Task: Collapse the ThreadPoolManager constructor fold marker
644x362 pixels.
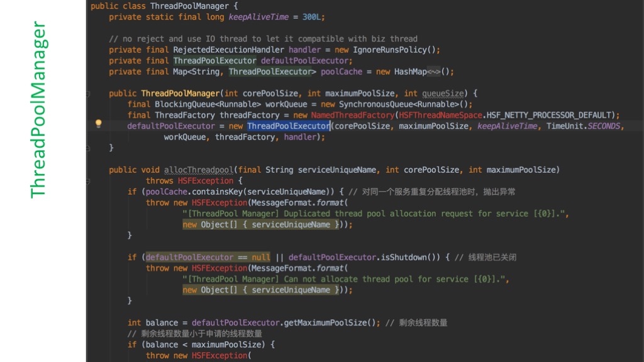Action: (x=88, y=94)
